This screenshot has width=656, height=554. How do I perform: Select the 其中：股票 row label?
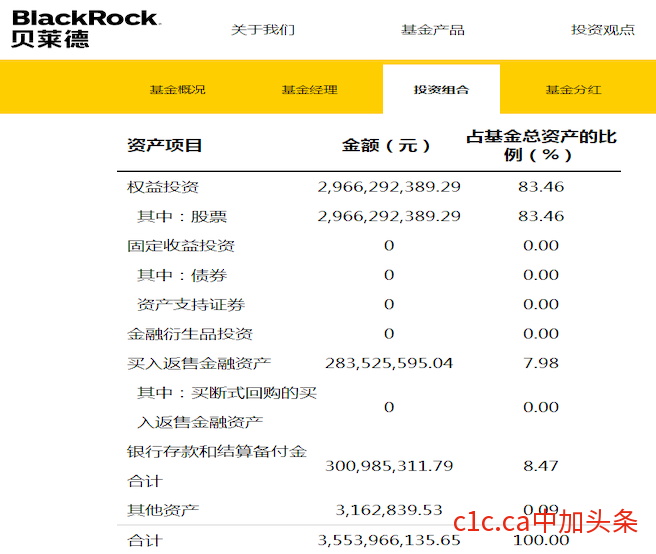click(182, 216)
